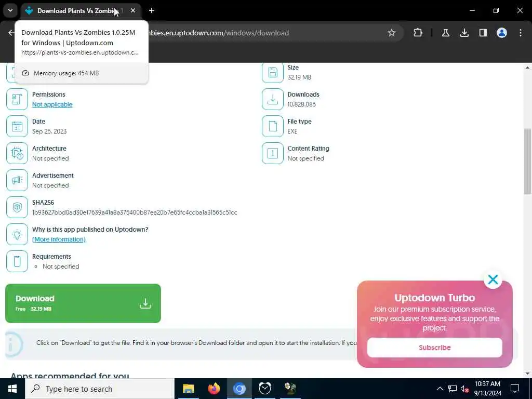Show hidden system tray icons
Viewport: 532px width, 399px height.
click(x=440, y=389)
